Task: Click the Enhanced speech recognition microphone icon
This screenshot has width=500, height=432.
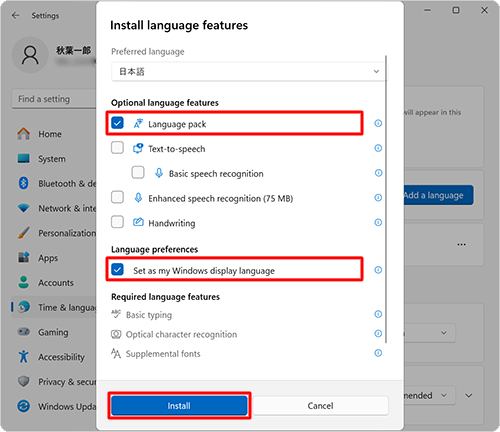Action: coord(138,198)
